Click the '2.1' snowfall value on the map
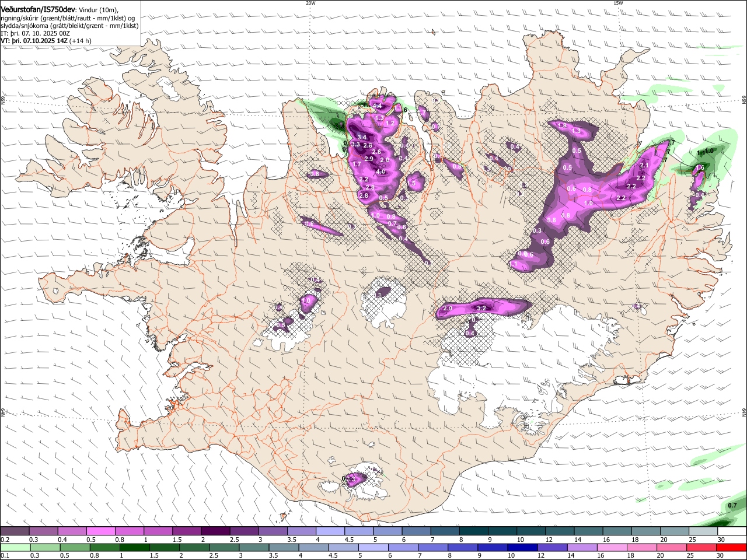Viewport: 747px width, 560px height. (x=644, y=166)
